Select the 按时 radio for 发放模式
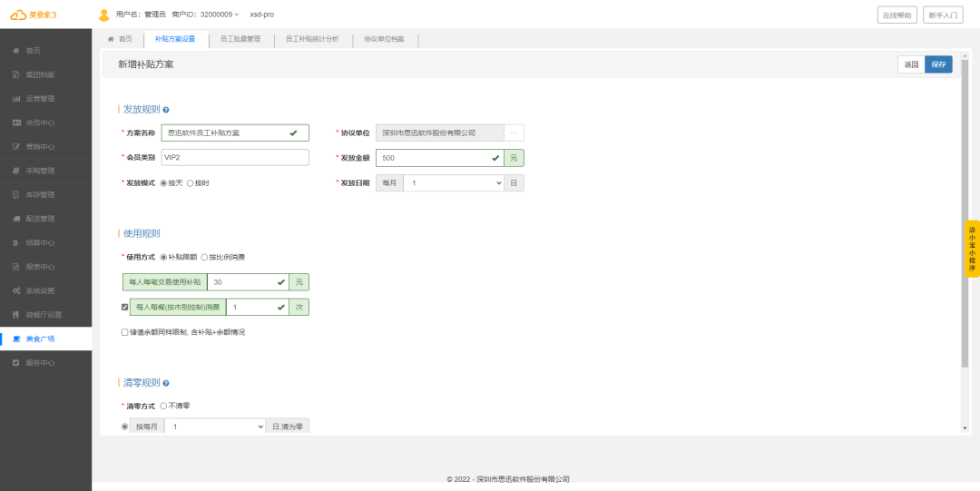Viewport: 980px width, 491px height. (191, 182)
